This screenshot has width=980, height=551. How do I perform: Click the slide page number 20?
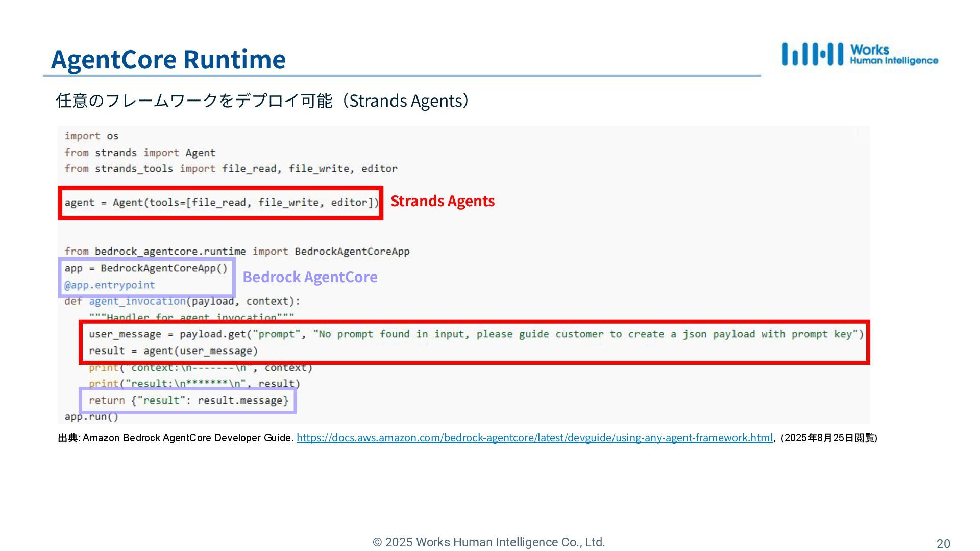[x=943, y=543]
